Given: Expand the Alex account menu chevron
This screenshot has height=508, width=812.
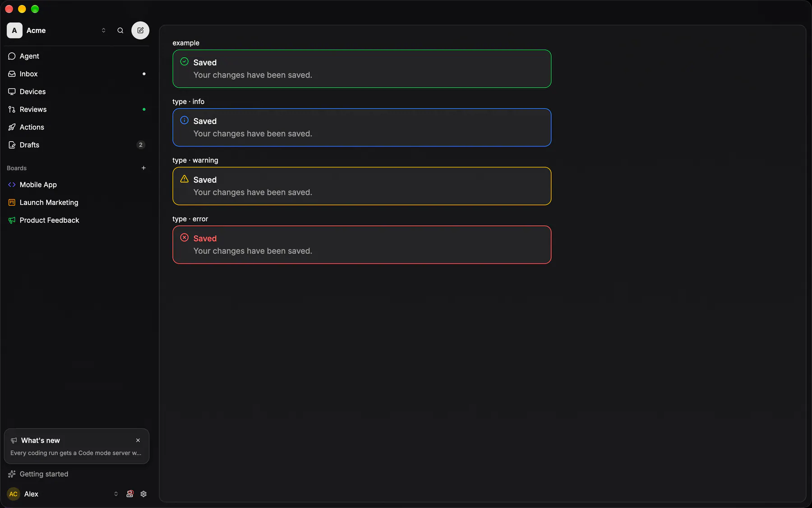Looking at the screenshot, I should [x=116, y=494].
